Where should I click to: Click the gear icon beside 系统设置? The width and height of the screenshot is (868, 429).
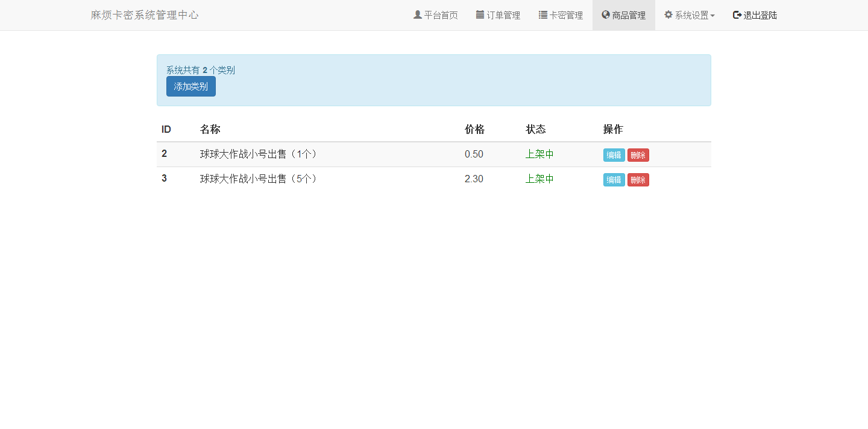tap(668, 14)
